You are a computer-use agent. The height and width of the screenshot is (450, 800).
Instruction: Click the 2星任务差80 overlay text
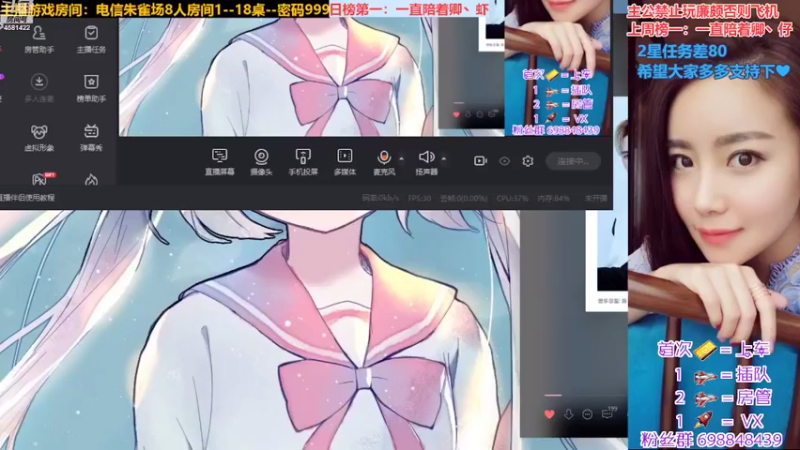coord(682,51)
